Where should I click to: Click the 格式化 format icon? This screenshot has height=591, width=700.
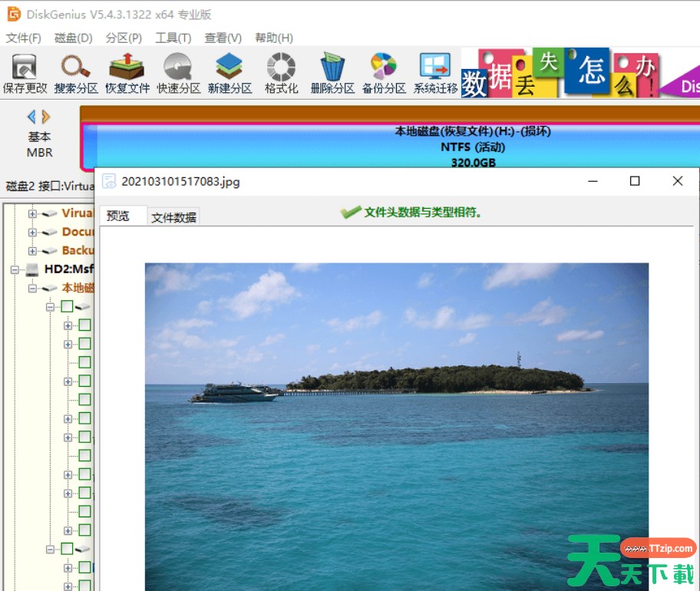point(281,73)
